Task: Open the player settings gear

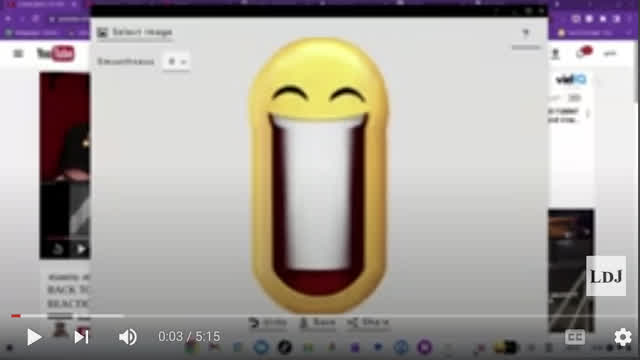Action: click(x=623, y=337)
